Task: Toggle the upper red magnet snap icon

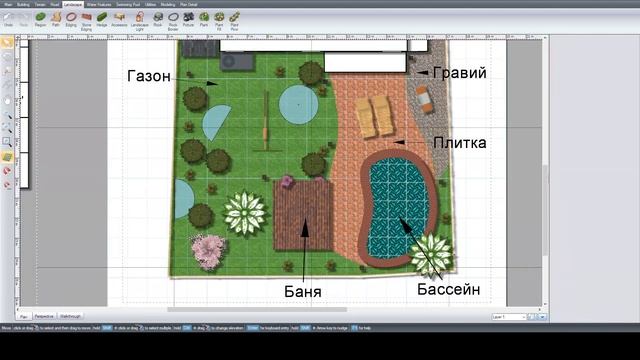Action: point(7,171)
